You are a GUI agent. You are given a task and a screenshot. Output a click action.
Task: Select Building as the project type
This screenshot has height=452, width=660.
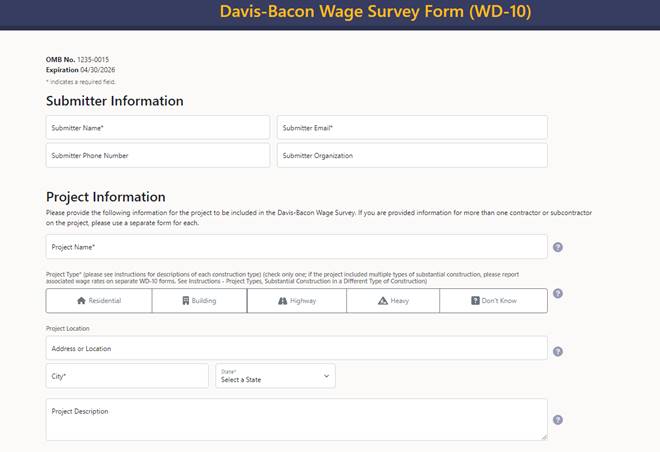199,301
